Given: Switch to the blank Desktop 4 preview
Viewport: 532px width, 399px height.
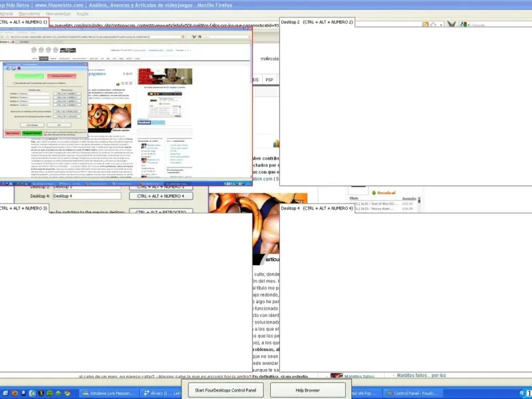Looking at the screenshot, I should tap(406, 293).
